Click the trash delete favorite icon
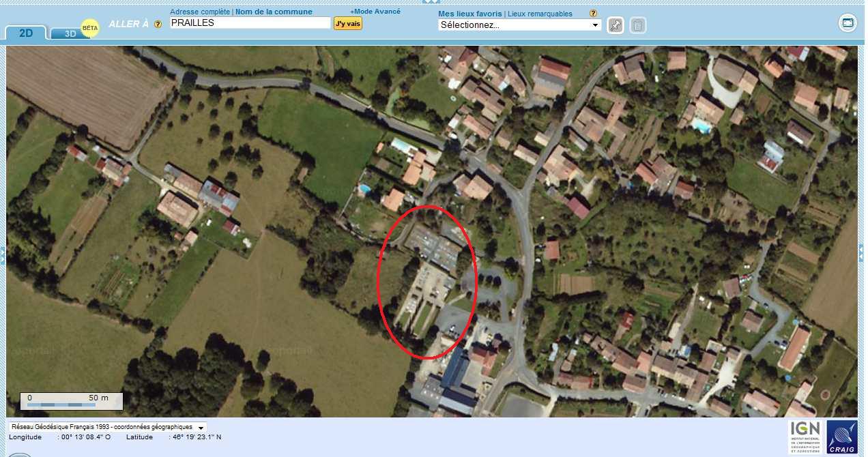This screenshot has height=457, width=868. [x=637, y=26]
